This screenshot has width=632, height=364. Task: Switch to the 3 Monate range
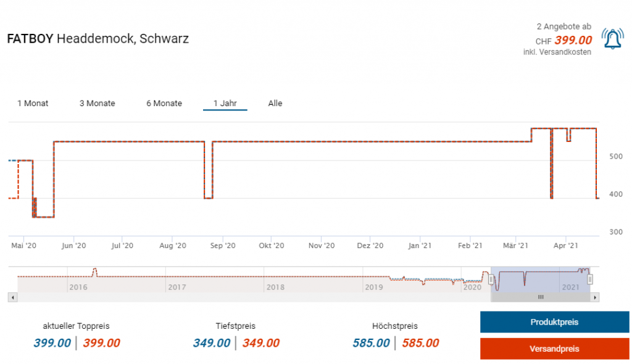[97, 103]
